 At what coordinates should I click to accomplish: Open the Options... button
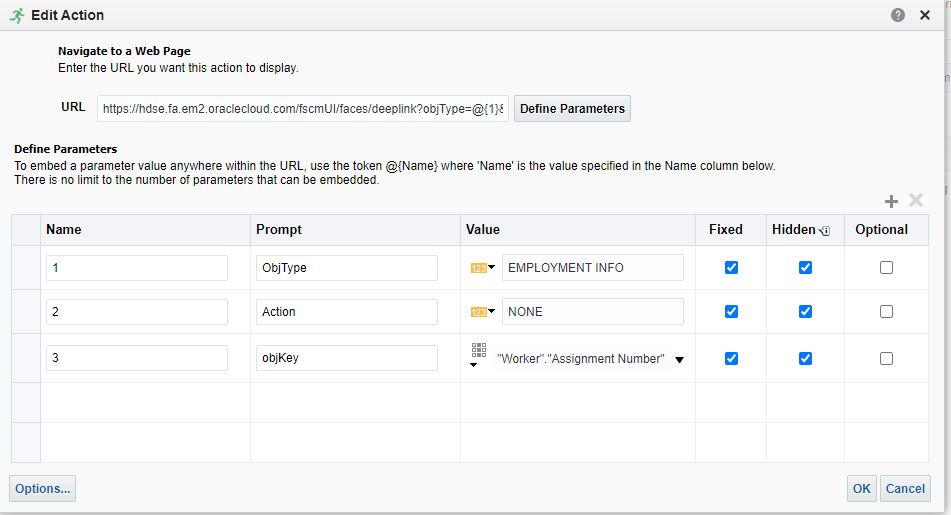tap(42, 488)
